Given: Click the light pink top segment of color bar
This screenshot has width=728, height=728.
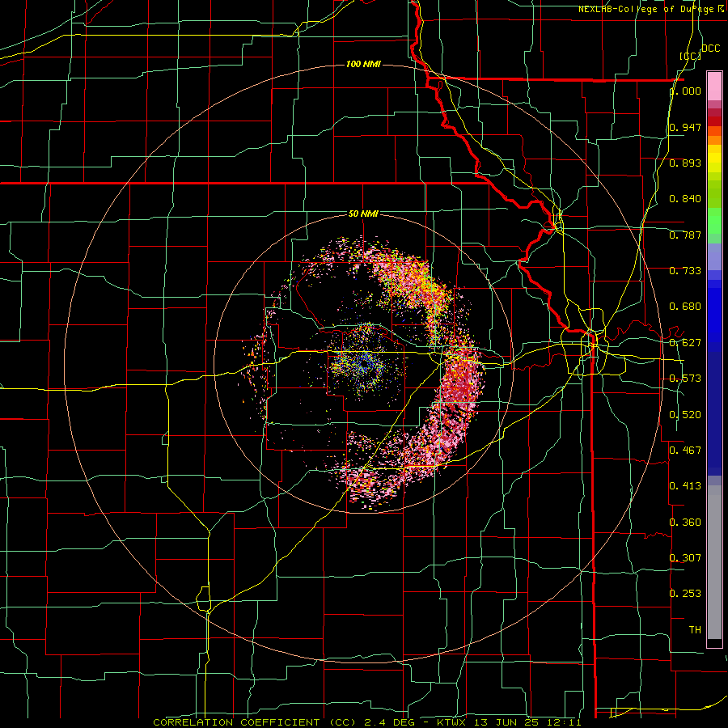Looking at the screenshot, I should (714, 86).
